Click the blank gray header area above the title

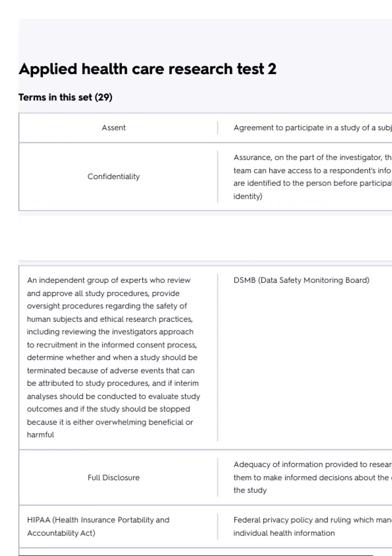point(205,36)
